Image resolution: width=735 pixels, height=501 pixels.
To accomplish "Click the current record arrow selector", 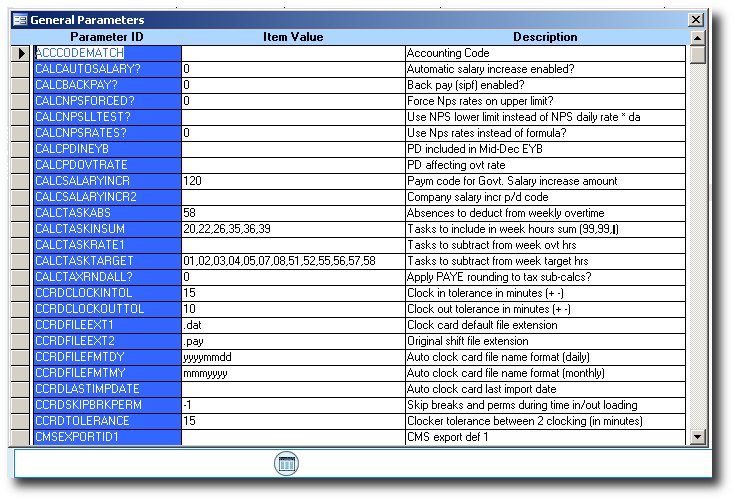I will pos(21,53).
